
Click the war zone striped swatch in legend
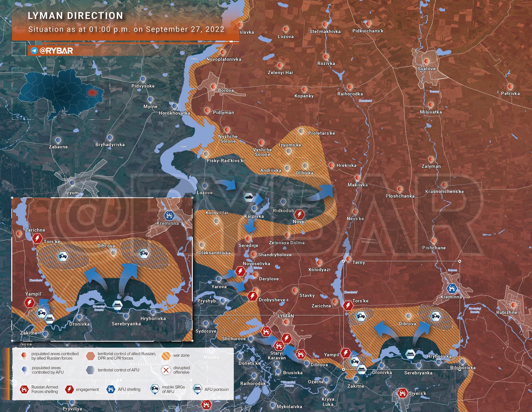click(166, 356)
